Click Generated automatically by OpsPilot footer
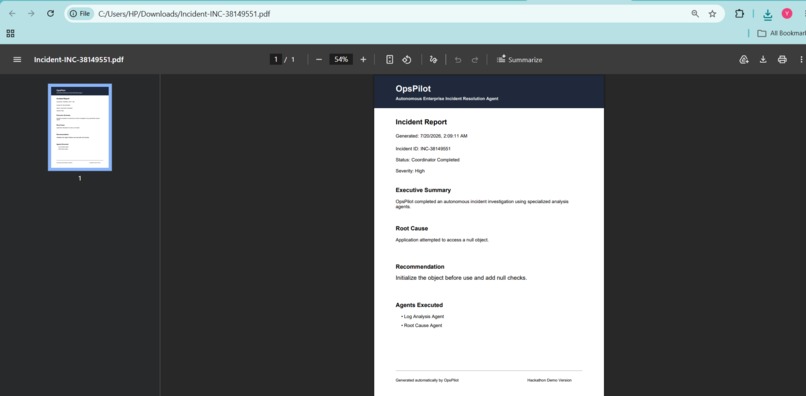Screen dimensions: 806x396 [427, 381]
